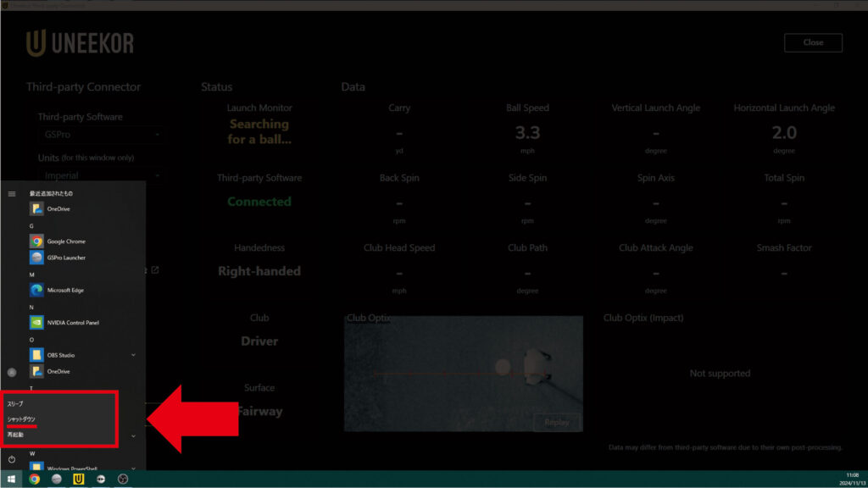Open NVIDIA Control Panel from the app list

[x=72, y=323]
